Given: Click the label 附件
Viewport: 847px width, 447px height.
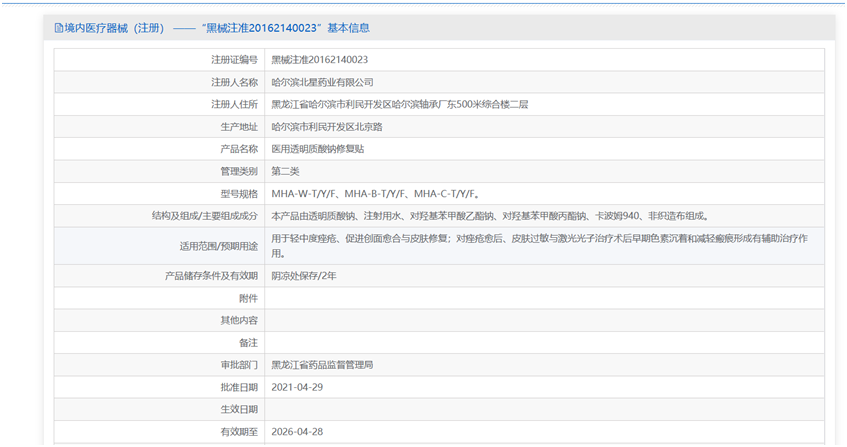Looking at the screenshot, I should [248, 298].
